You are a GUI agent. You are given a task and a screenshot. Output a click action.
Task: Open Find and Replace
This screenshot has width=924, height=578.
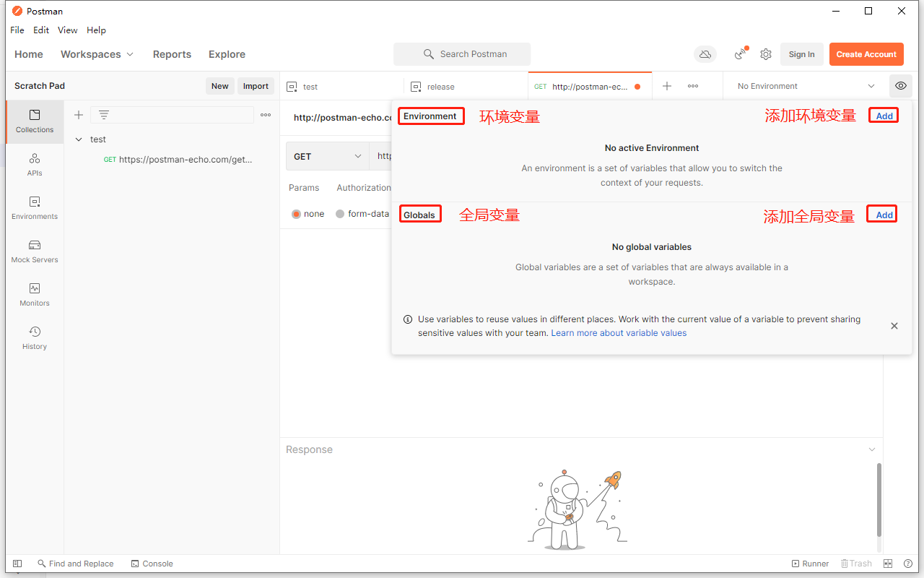coord(76,564)
